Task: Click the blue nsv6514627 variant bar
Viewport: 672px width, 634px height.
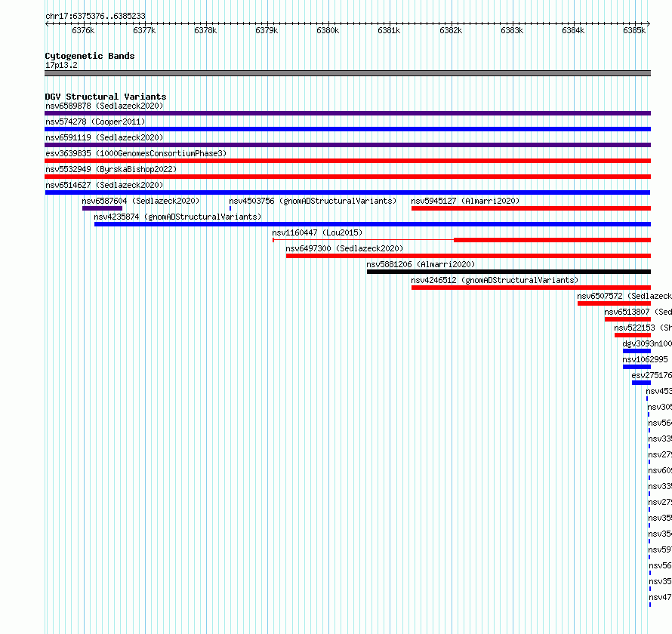Action: (347, 192)
